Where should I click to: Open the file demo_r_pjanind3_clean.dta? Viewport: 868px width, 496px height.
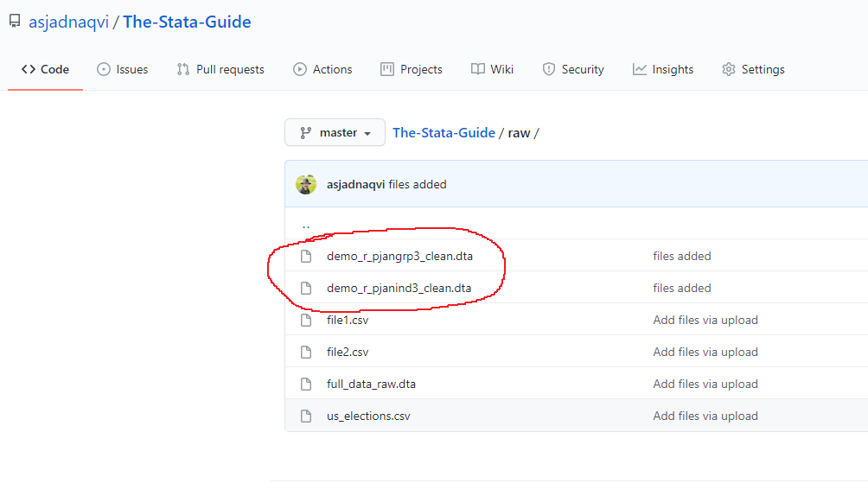click(x=399, y=289)
